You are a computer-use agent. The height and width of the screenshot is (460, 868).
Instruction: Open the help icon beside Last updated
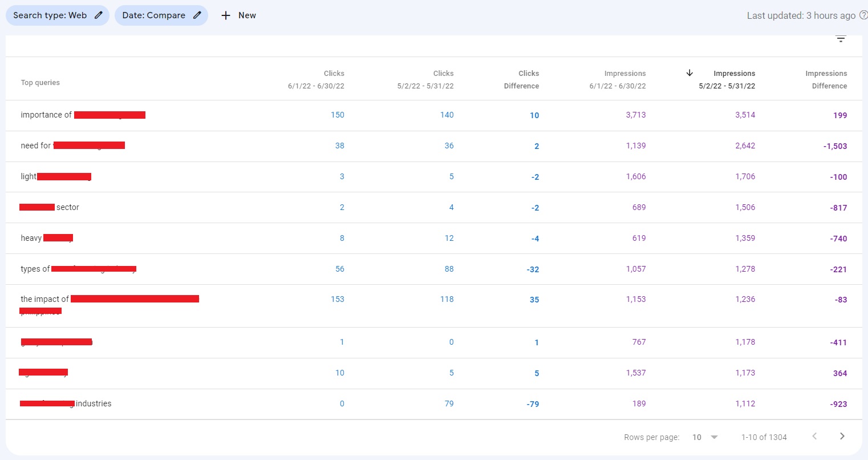(x=863, y=15)
